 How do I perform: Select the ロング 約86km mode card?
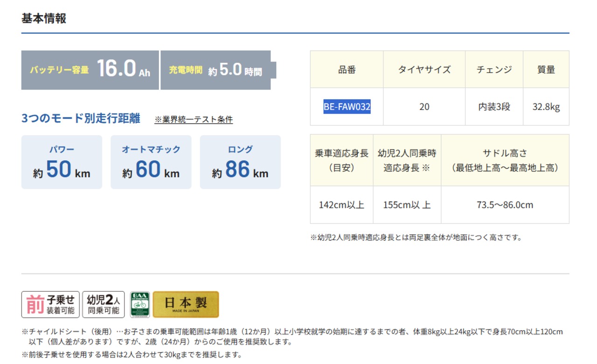click(240, 162)
